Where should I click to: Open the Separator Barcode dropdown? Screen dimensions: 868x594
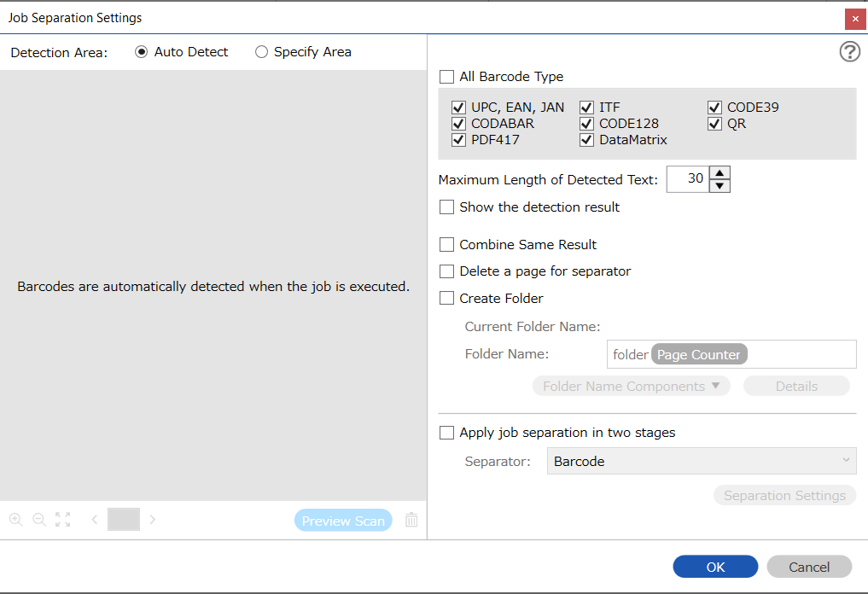point(702,461)
